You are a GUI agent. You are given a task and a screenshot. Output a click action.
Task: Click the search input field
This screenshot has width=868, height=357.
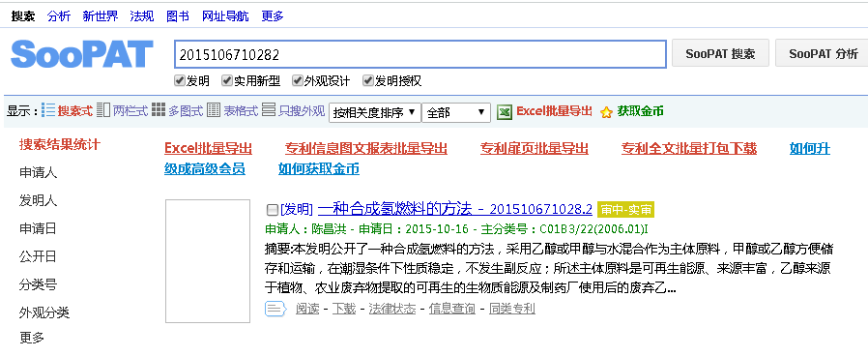coord(420,54)
